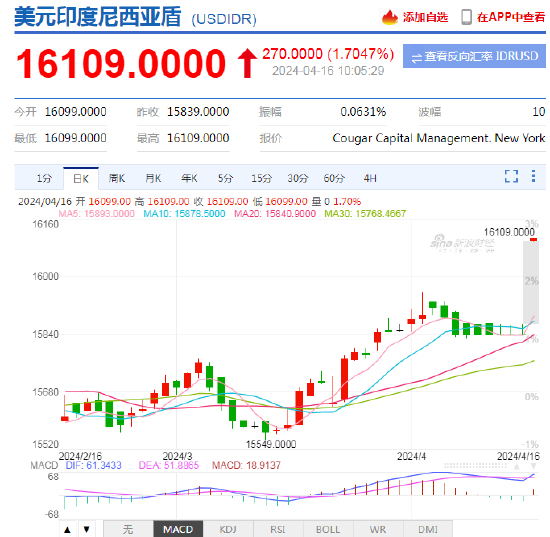Switch to 周K weekly chart tab
Image resolution: width=550 pixels, height=537 pixels.
[116, 179]
